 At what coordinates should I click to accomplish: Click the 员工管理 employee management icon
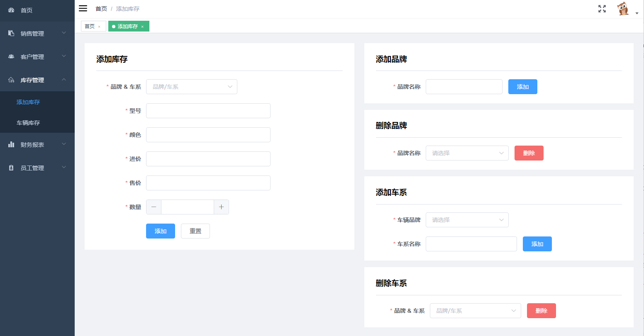10,168
